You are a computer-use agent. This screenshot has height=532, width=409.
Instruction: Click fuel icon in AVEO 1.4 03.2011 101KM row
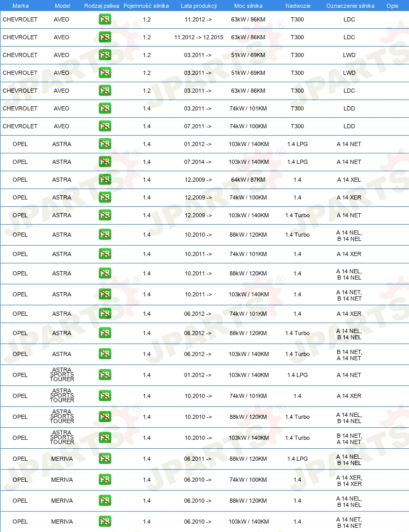(105, 108)
